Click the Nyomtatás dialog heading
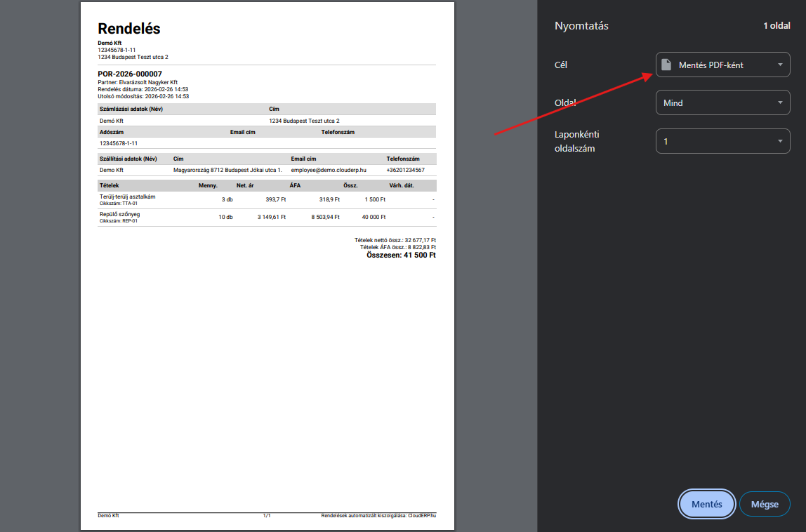The image size is (806, 532). pos(581,26)
